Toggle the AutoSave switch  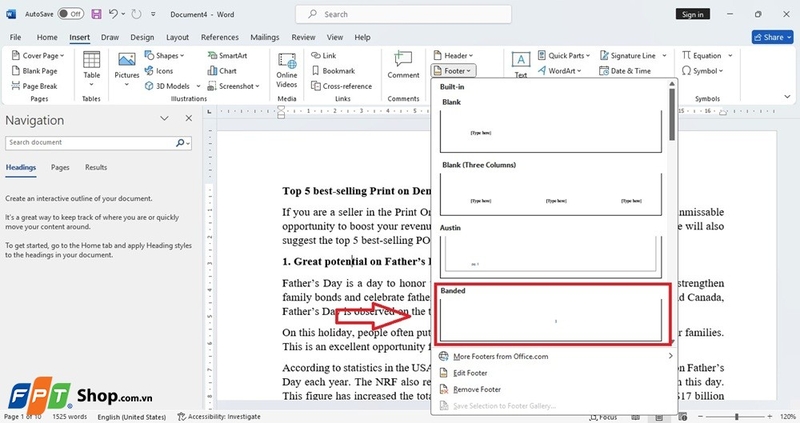tap(69, 15)
